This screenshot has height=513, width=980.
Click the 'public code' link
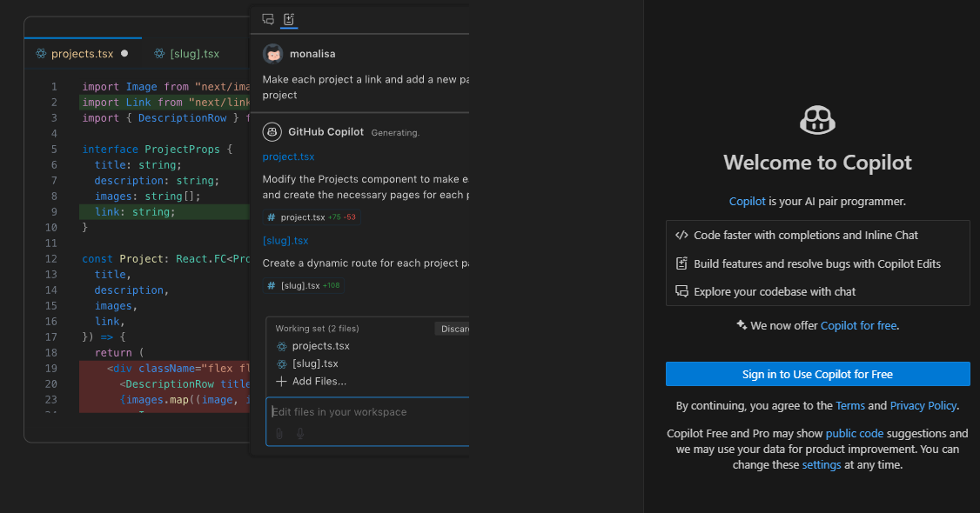854,433
